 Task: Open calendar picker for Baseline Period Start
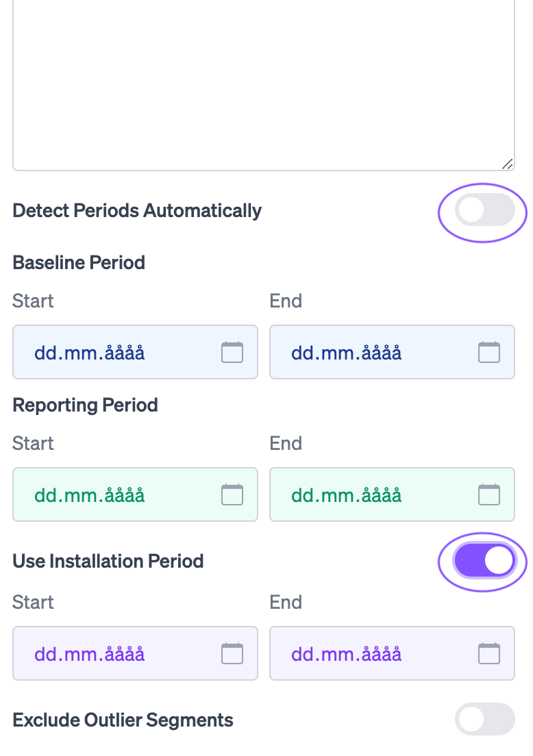click(232, 352)
